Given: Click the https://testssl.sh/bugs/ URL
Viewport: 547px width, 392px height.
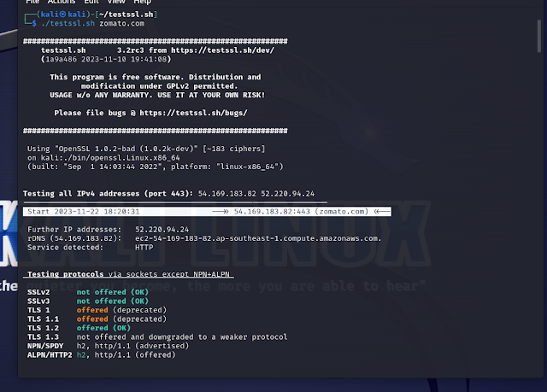Looking at the screenshot, I should tap(193, 113).
